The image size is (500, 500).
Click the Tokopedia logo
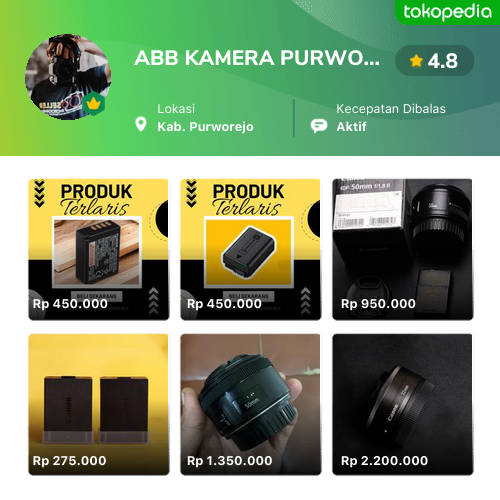click(x=447, y=12)
